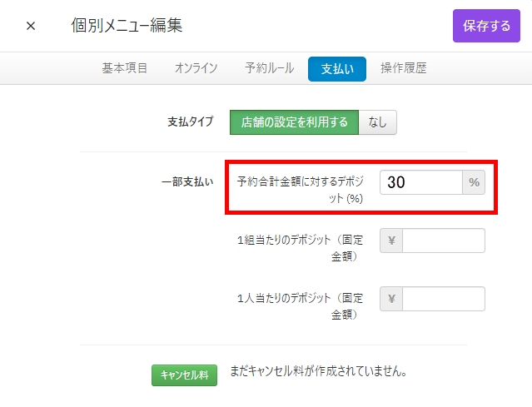
Task: Select 店舗の設定を利用する payment type
Action: (x=294, y=122)
